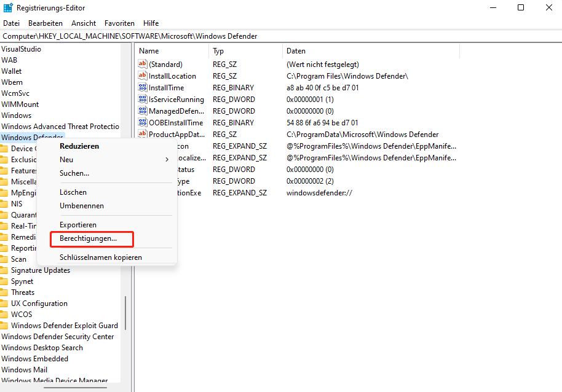Select the WIMMount key in tree
The image size is (562, 392).
pos(20,104)
